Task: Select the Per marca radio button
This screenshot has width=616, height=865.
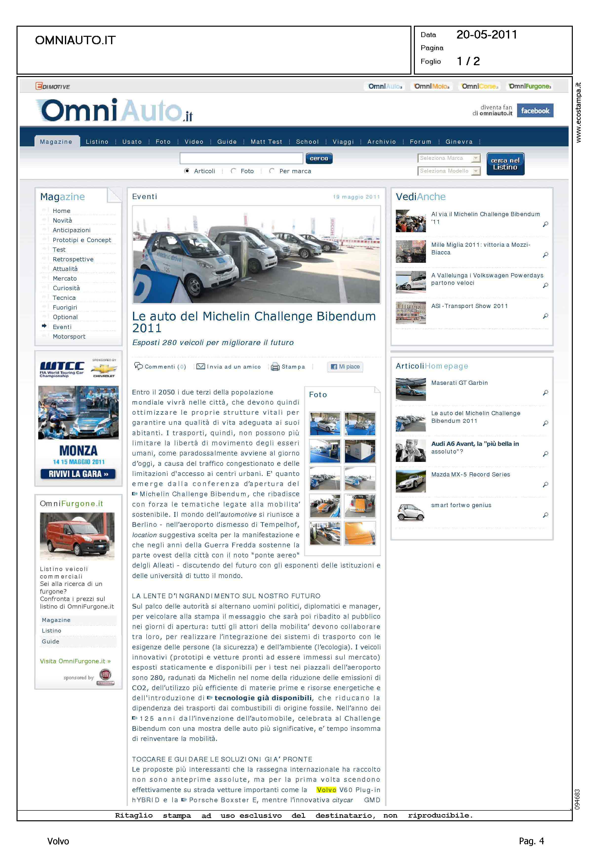Action: [x=272, y=171]
